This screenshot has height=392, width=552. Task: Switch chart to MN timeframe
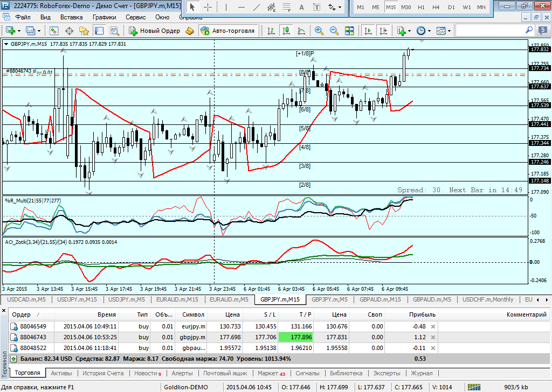(x=481, y=7)
